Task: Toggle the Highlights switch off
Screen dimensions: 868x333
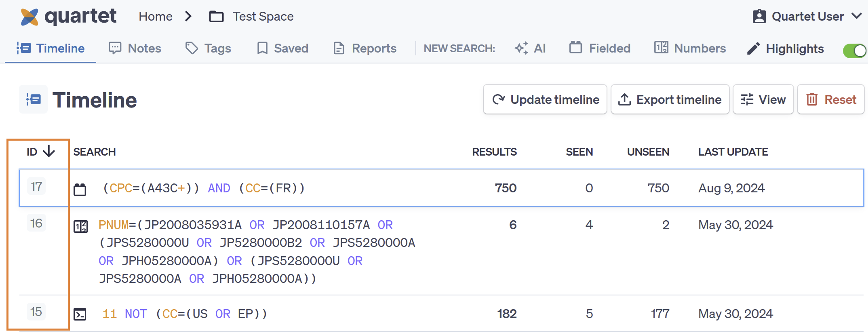Action: (x=854, y=51)
